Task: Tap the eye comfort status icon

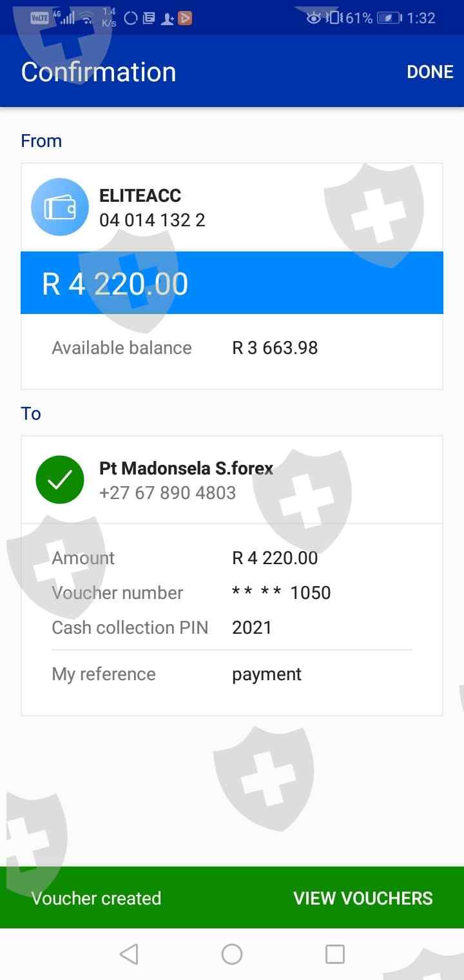Action: [x=314, y=18]
